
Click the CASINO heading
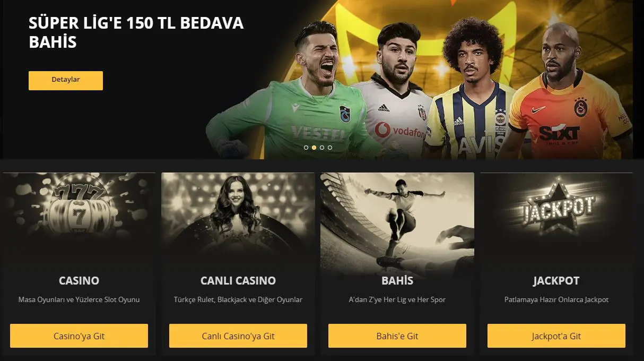[79, 281]
